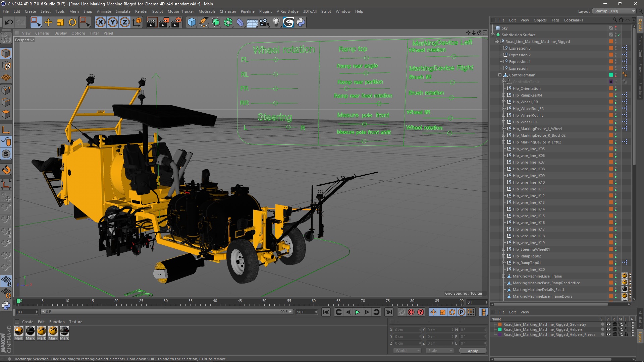
Task: Click the Steering slider handle in viewport
Action: (x=288, y=127)
